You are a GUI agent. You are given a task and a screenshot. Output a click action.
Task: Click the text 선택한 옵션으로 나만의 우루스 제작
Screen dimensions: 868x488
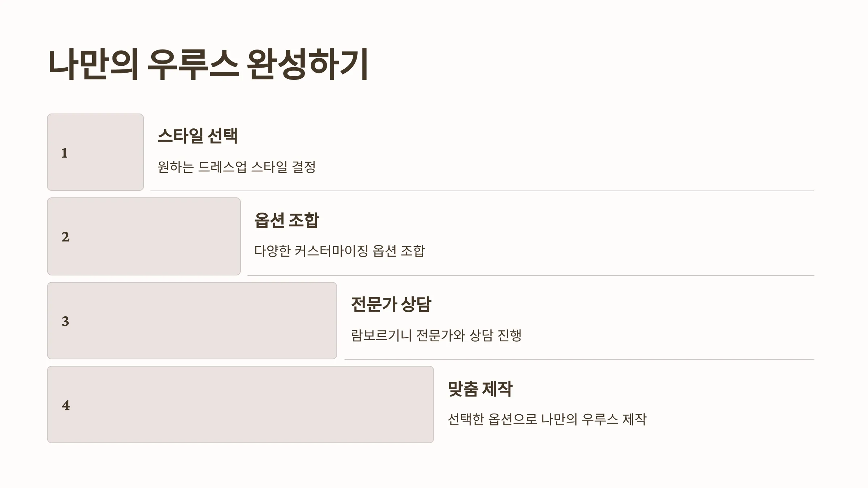click(x=547, y=419)
